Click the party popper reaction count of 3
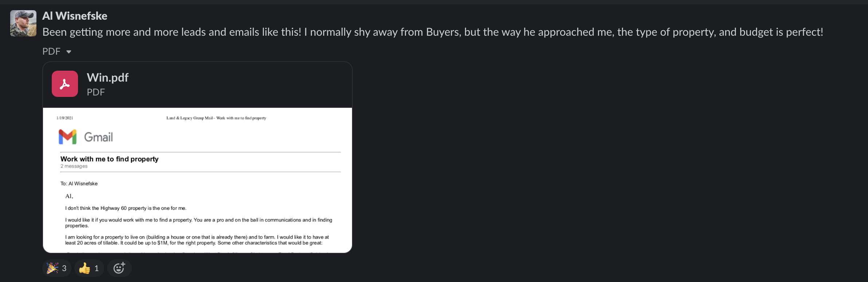Image resolution: width=868 pixels, height=282 pixels. pyautogui.click(x=64, y=269)
